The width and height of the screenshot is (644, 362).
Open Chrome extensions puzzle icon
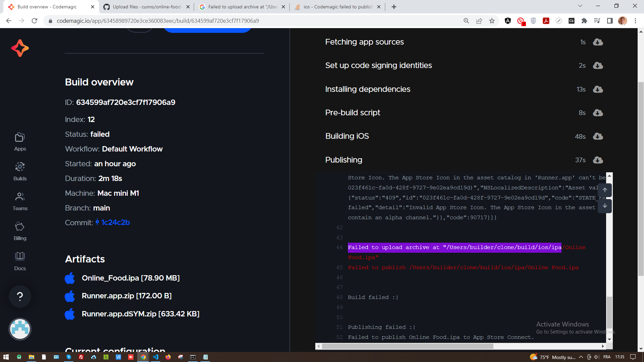[x=584, y=21]
